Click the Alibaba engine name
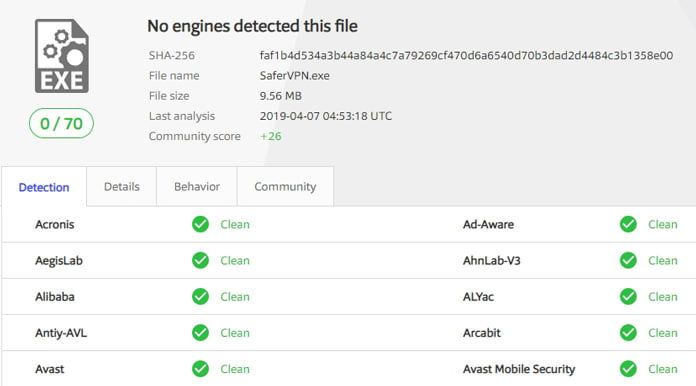The image size is (696, 386). 55,297
